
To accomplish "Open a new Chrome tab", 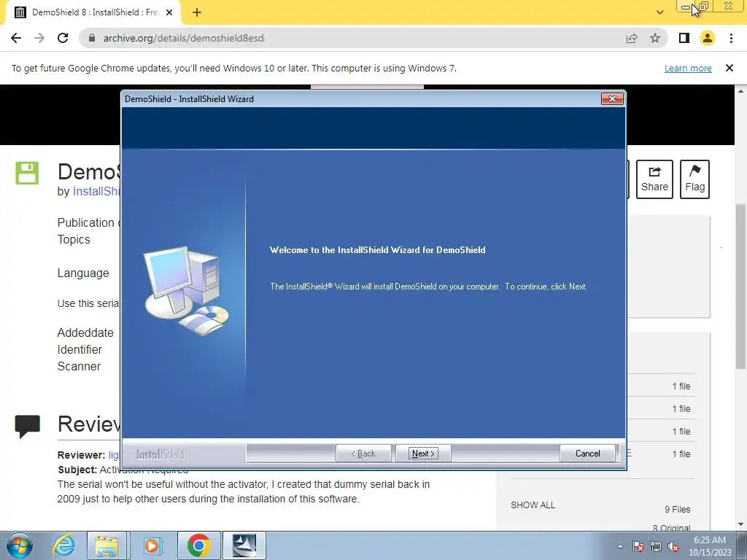I will point(197,12).
